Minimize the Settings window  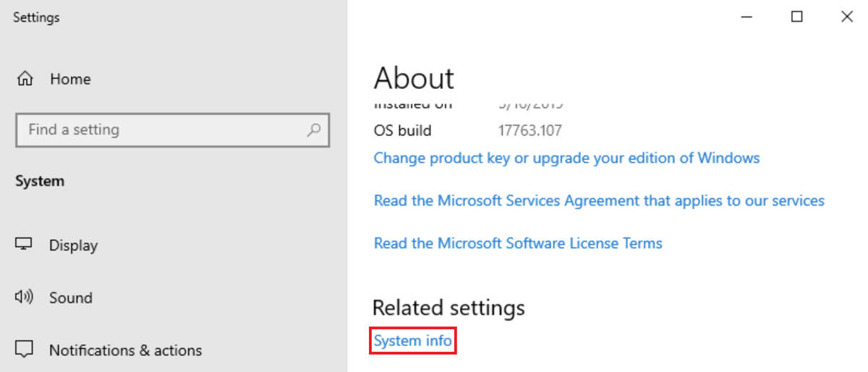pos(746,17)
